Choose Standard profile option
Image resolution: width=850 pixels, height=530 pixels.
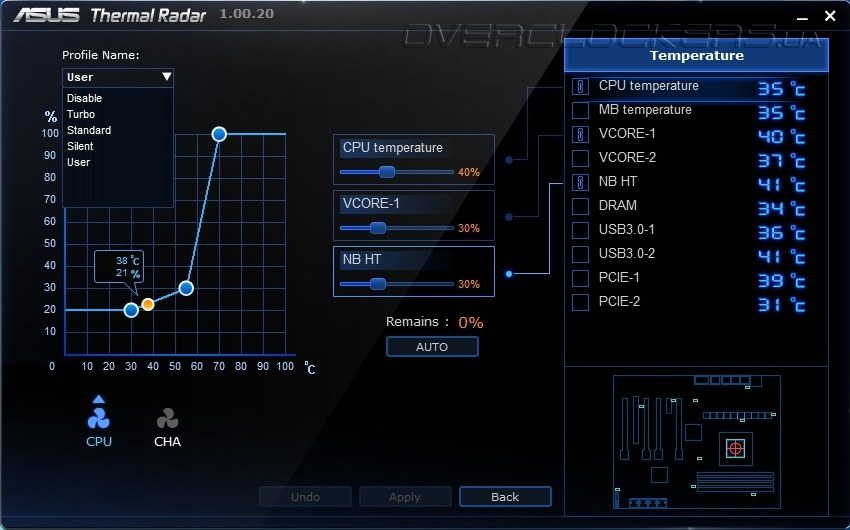[89, 130]
